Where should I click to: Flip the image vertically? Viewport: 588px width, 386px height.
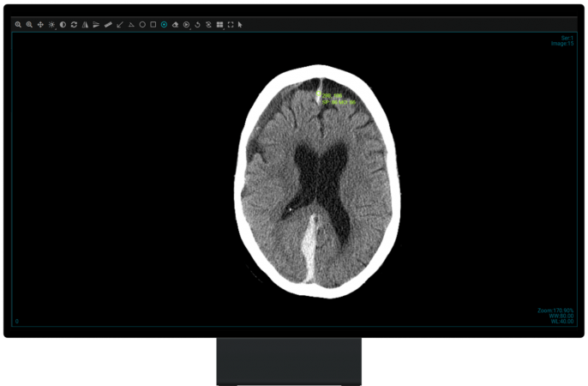point(96,25)
